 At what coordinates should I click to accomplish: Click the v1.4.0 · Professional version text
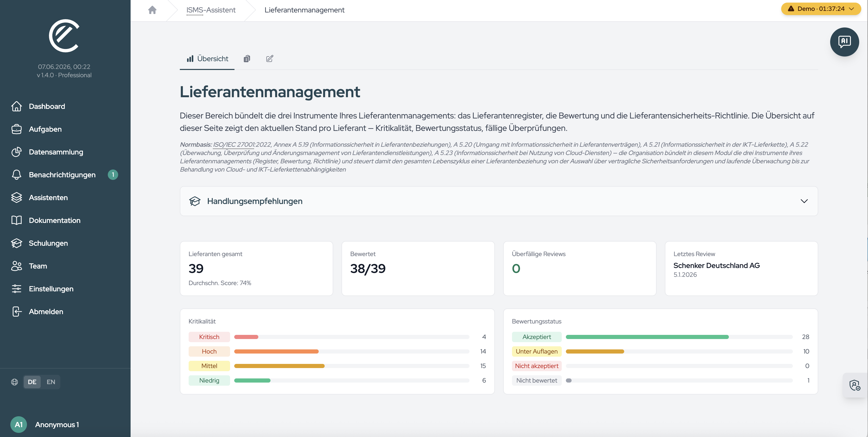coord(64,75)
